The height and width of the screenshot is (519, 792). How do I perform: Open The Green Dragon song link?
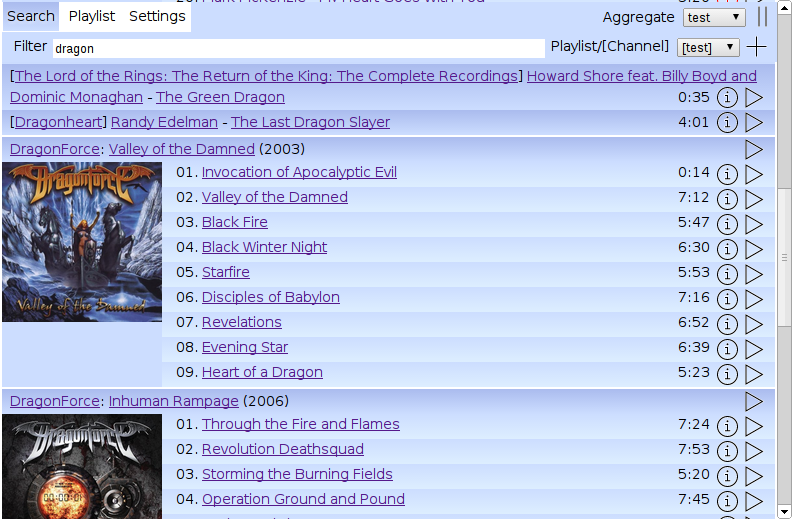point(220,97)
